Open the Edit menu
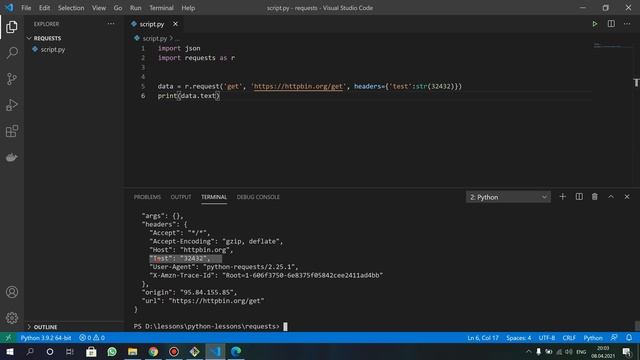This screenshot has height=360, width=640. coord(44,8)
